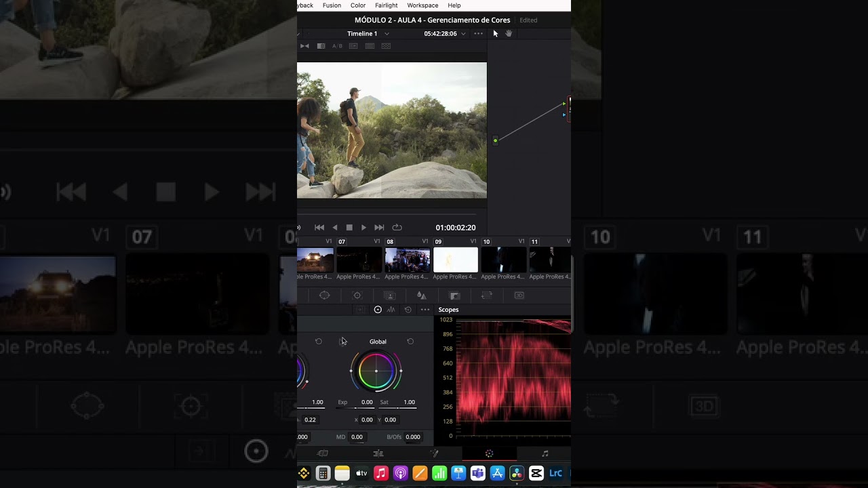Switch to bars mode waveform icon
Image resolution: width=868 pixels, height=488 pixels.
[391, 310]
